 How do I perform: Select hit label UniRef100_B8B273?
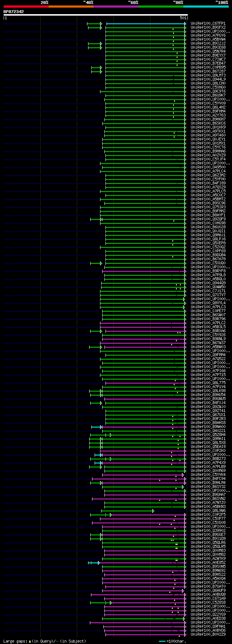pyautogui.click(x=208, y=458)
